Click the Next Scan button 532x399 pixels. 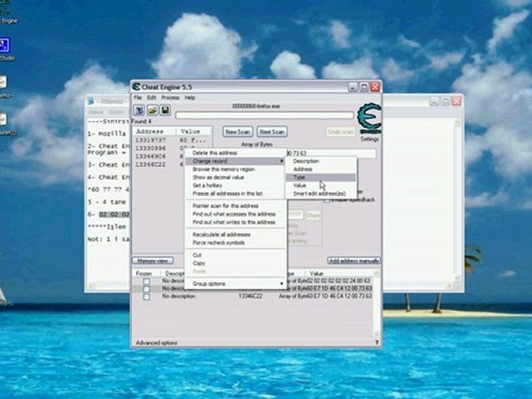tap(272, 132)
